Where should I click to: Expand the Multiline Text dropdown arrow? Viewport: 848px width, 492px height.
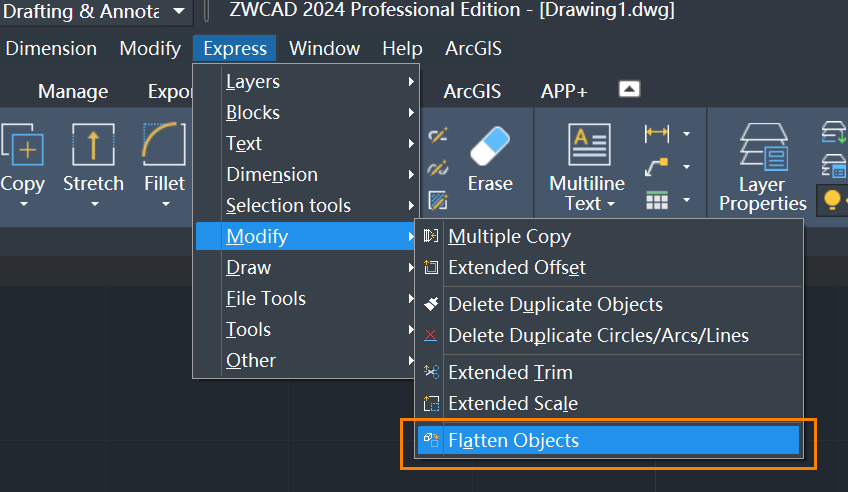click(x=611, y=204)
